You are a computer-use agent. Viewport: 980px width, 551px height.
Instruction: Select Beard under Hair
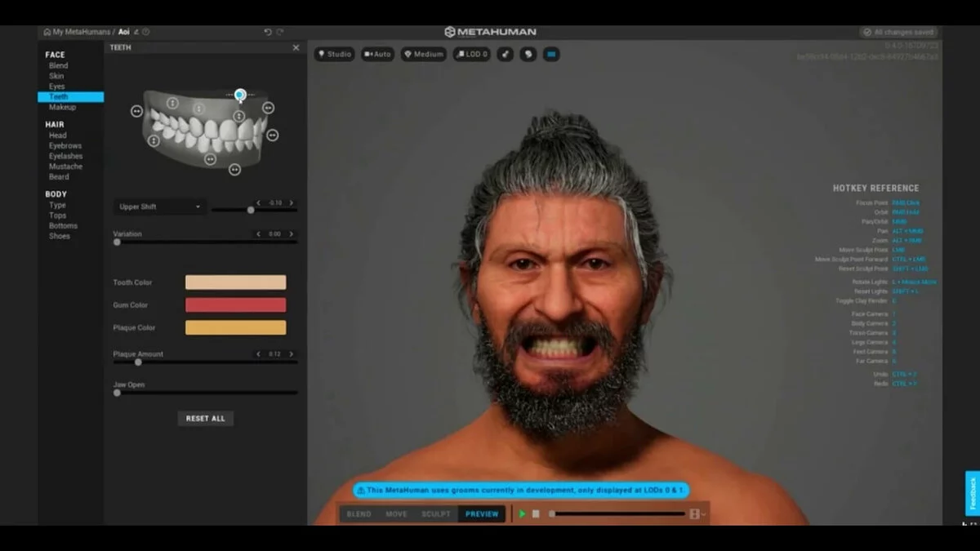click(59, 176)
